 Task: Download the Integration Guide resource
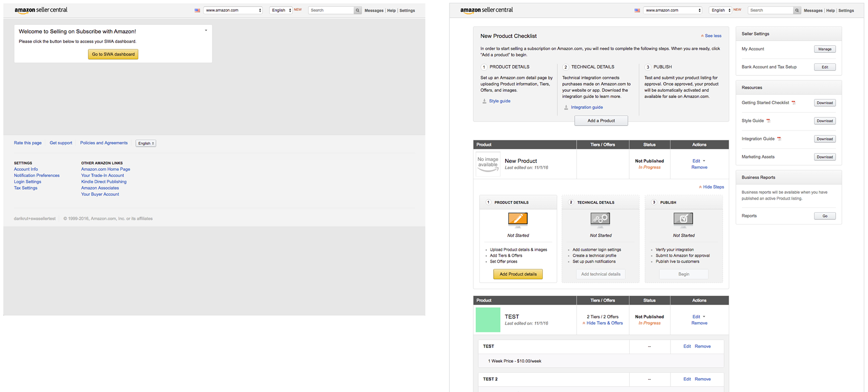click(825, 139)
